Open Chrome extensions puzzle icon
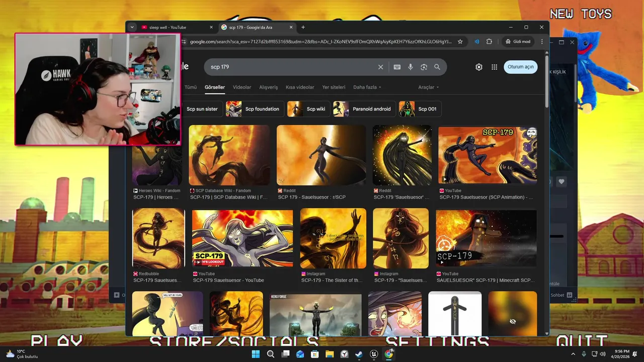The width and height of the screenshot is (644, 362). point(489,41)
